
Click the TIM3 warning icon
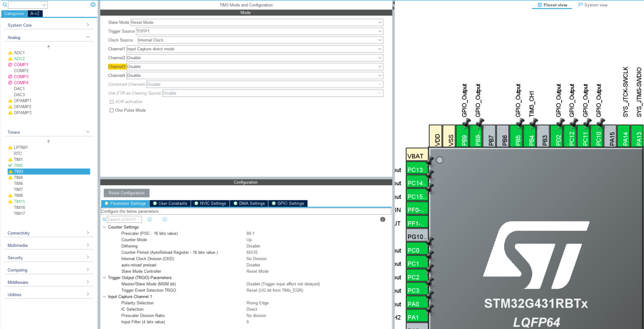10,171
